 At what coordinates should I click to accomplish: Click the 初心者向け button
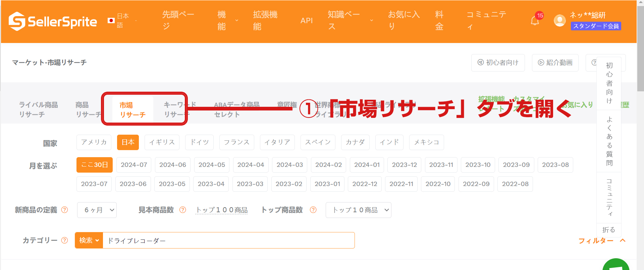click(498, 62)
